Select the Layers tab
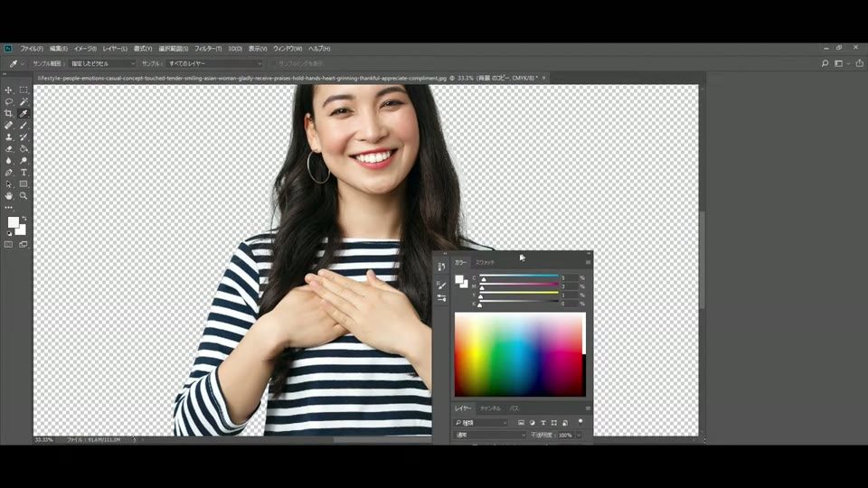Screen dimensions: 868x488 point(462,408)
